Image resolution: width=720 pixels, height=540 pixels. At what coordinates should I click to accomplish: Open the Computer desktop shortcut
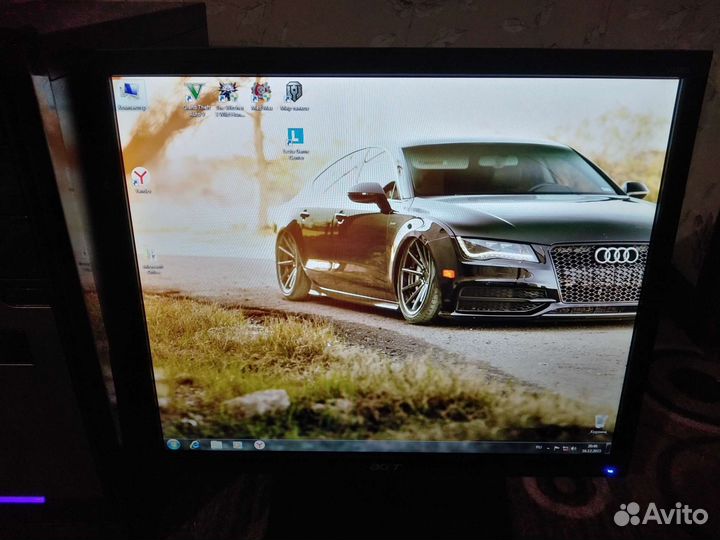(131, 94)
